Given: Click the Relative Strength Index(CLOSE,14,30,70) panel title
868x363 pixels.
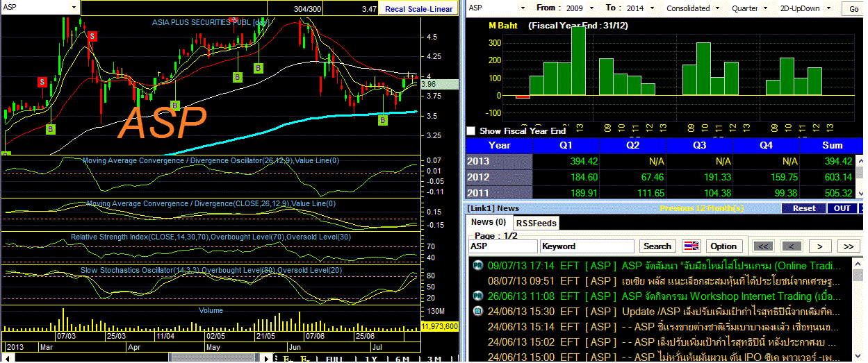Looking at the screenshot, I should [x=211, y=237].
